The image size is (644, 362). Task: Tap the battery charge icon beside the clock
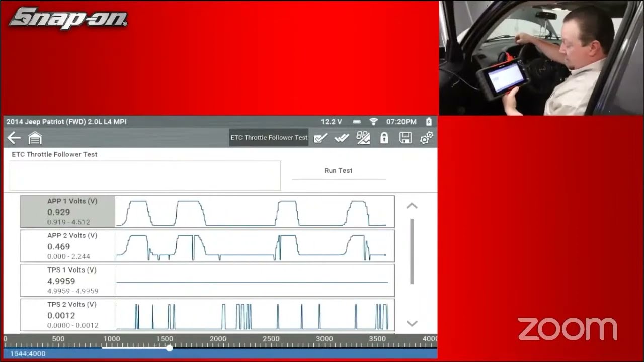(429, 122)
